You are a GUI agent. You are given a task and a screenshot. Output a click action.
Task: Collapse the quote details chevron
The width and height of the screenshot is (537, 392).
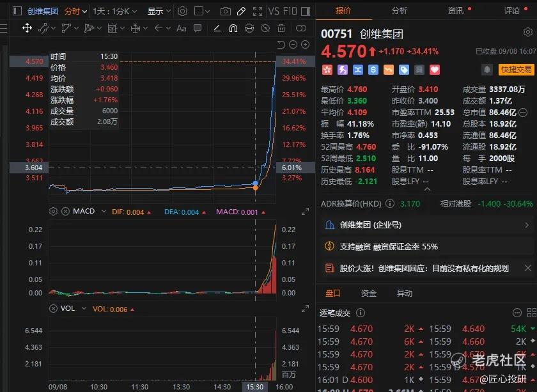(x=427, y=189)
